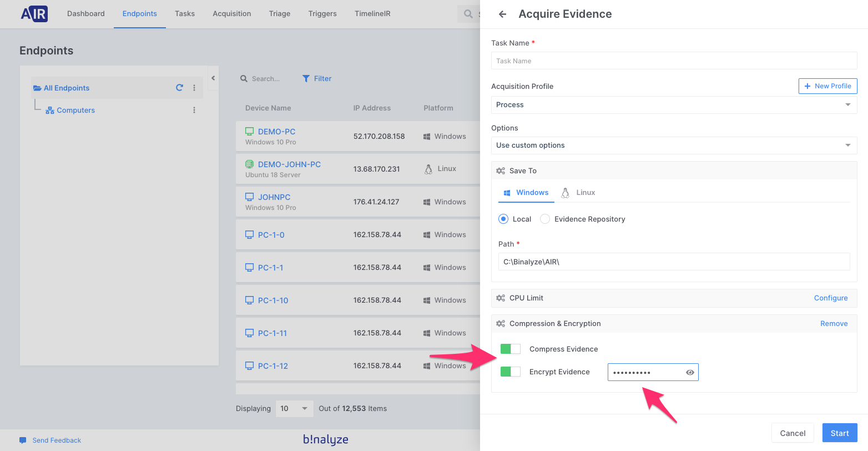Viewport: 868px width, 451px height.
Task: Select the Evidence Repository radio button
Action: 545,219
